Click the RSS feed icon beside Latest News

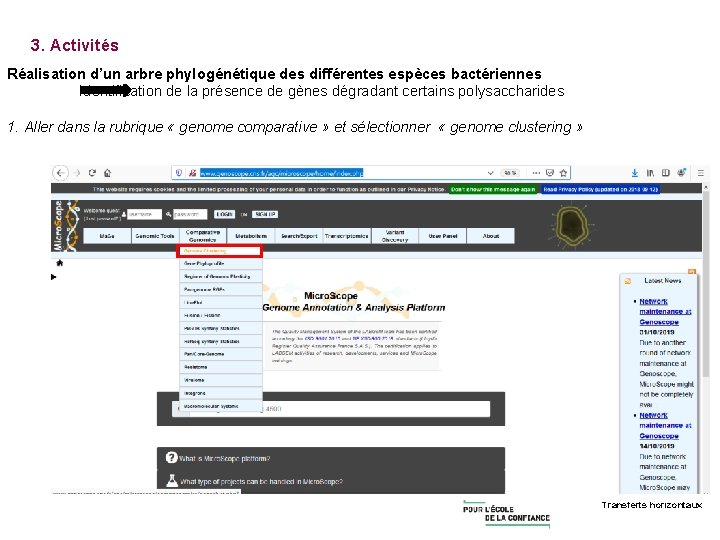click(628, 281)
